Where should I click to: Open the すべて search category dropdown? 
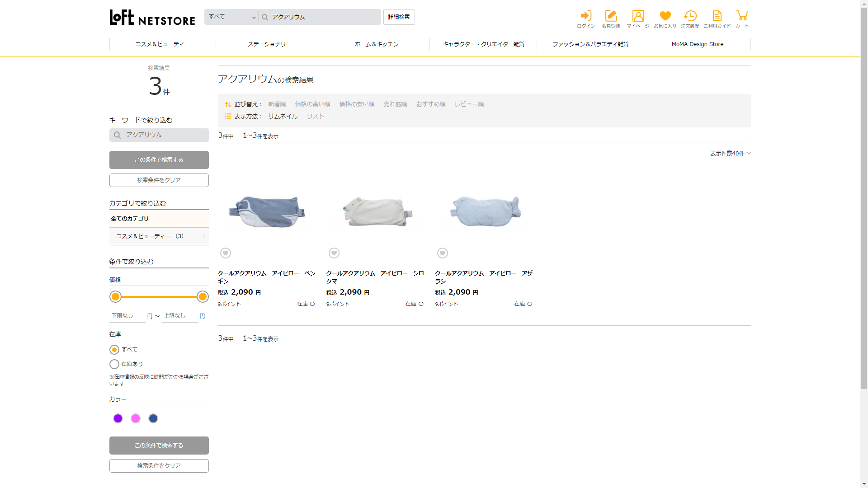tap(231, 17)
